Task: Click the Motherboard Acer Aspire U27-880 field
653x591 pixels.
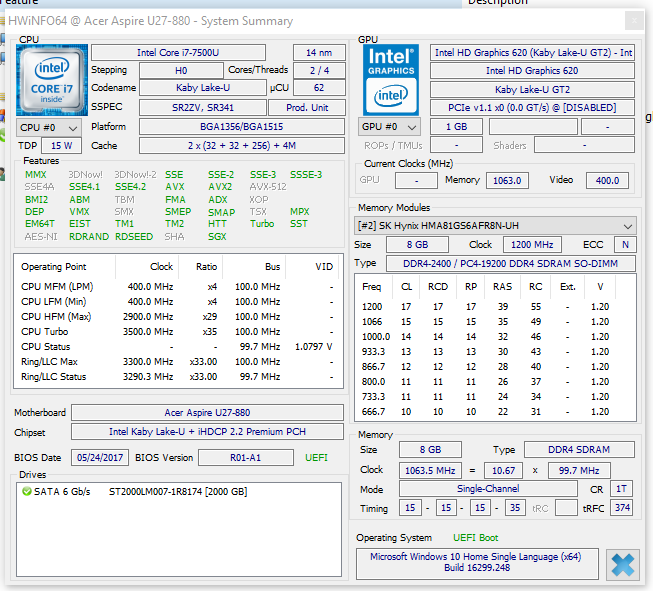Action: click(207, 412)
